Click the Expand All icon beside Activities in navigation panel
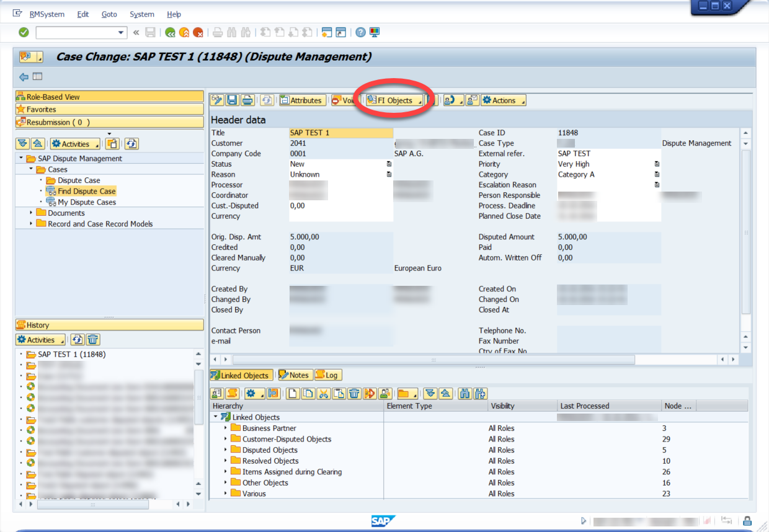The height and width of the screenshot is (532, 769). tap(23, 144)
